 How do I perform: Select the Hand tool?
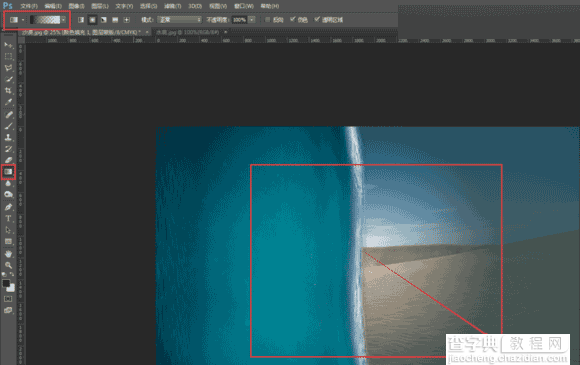[8, 254]
